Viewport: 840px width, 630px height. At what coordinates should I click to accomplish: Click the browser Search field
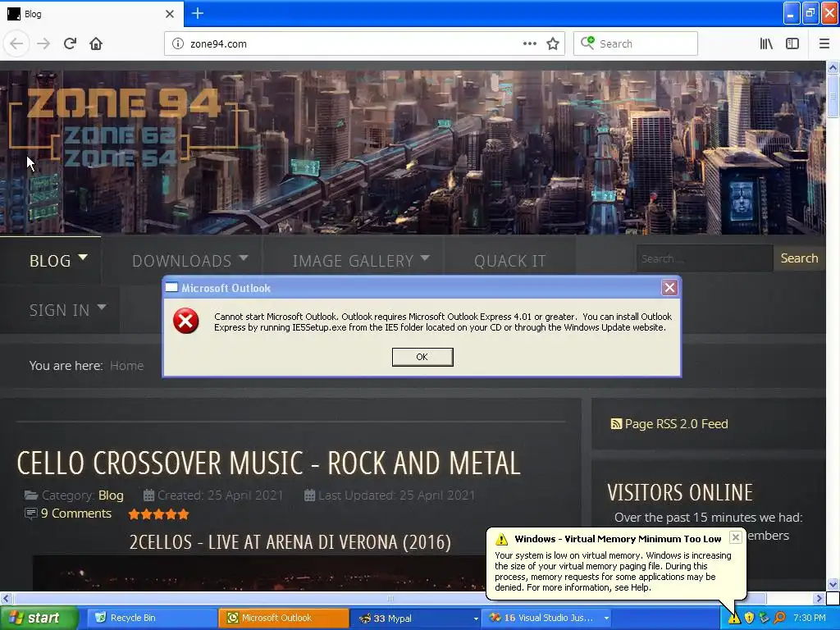636,43
